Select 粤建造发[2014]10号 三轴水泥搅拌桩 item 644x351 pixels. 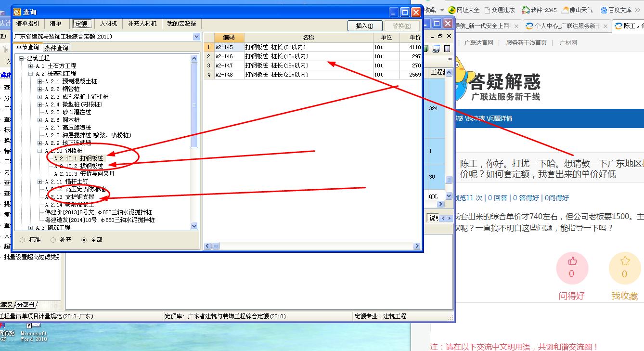tap(100, 220)
